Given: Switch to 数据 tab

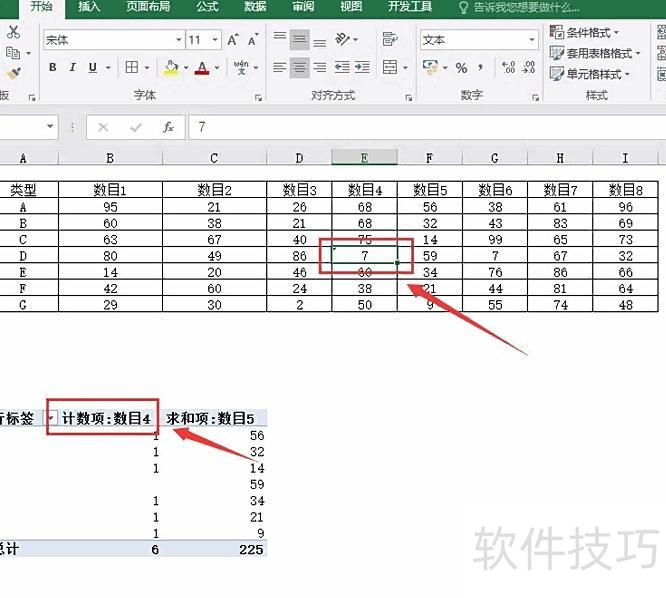Looking at the screenshot, I should pos(255,6).
